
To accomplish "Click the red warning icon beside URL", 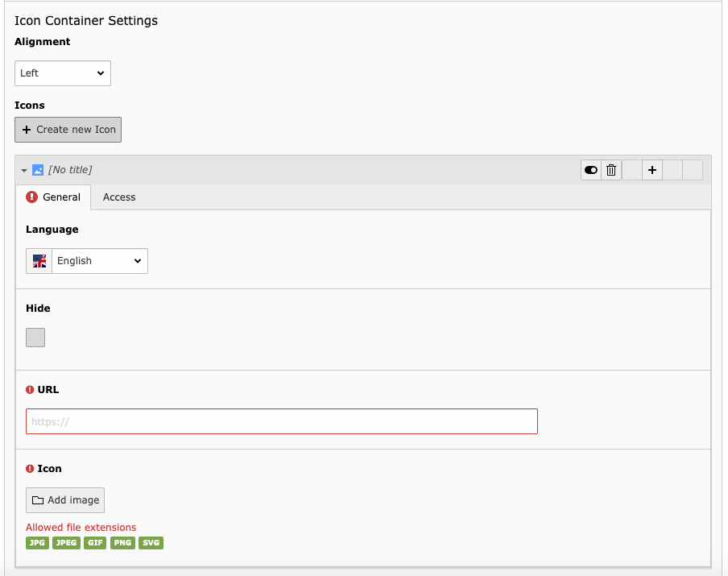I will click(x=30, y=390).
